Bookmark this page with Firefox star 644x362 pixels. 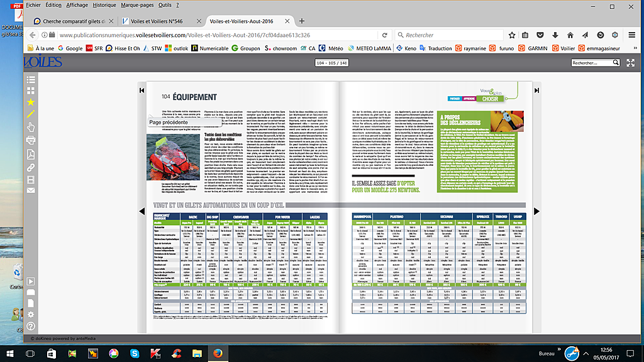pyautogui.click(x=512, y=35)
